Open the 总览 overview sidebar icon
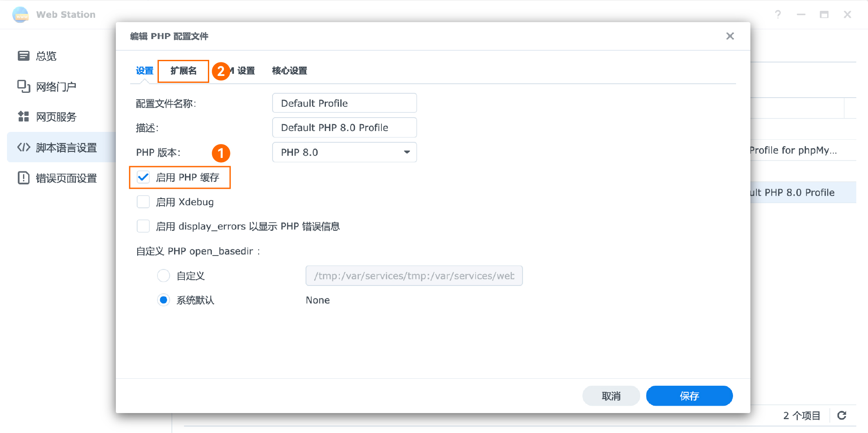The height and width of the screenshot is (433, 868). [x=23, y=56]
